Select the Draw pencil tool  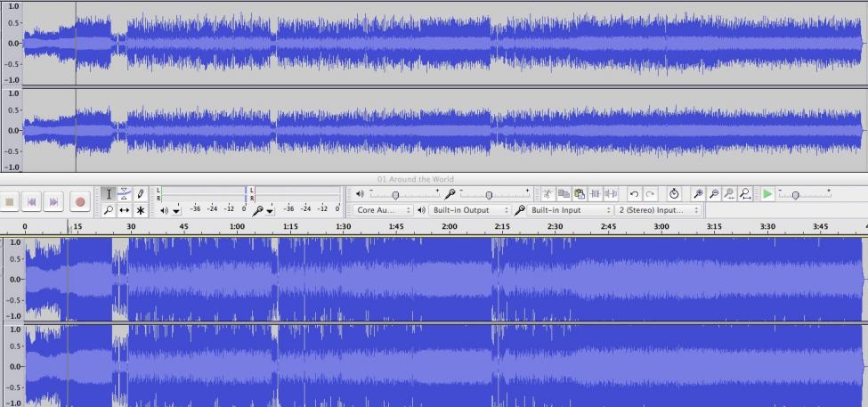(x=141, y=194)
